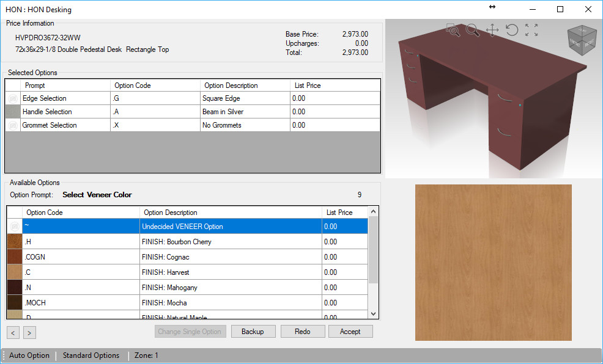Click the .A option code cell

pyautogui.click(x=155, y=112)
